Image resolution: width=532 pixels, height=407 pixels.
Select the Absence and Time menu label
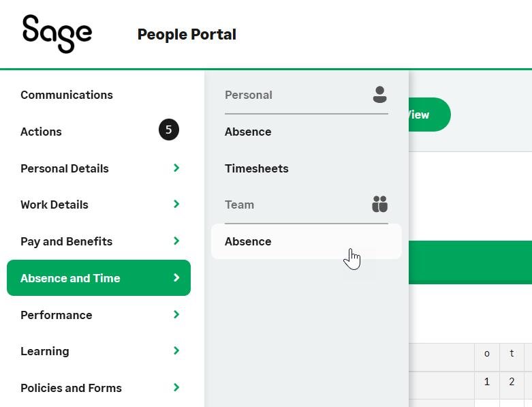point(70,278)
